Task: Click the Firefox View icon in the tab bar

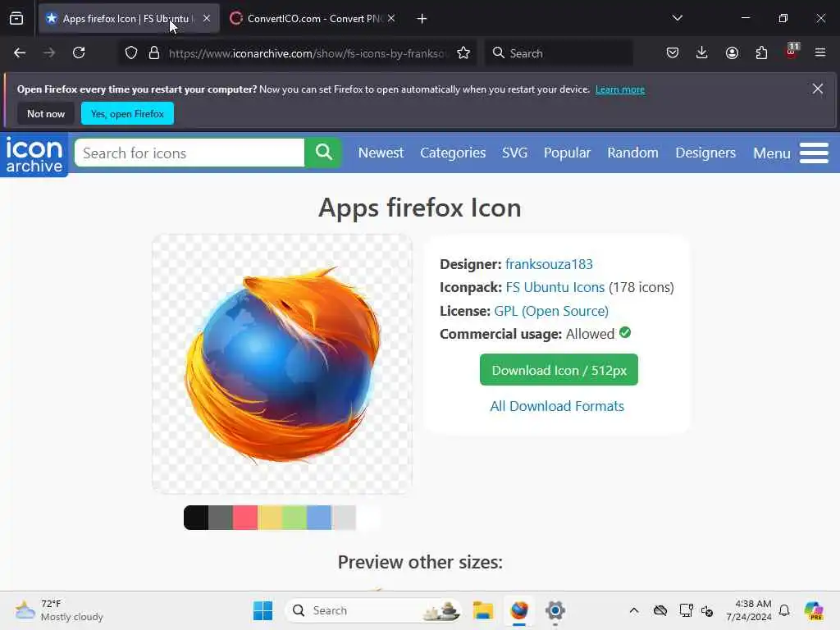Action: coord(16,19)
